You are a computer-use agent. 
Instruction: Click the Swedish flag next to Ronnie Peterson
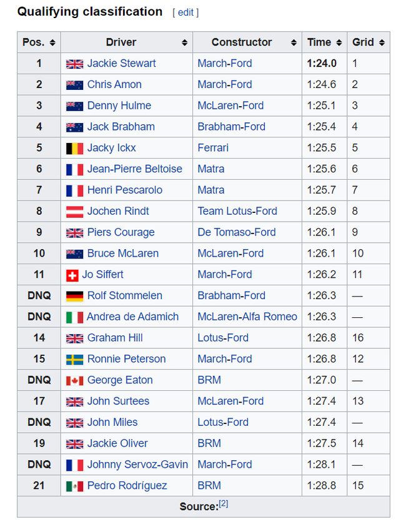pos(74,360)
